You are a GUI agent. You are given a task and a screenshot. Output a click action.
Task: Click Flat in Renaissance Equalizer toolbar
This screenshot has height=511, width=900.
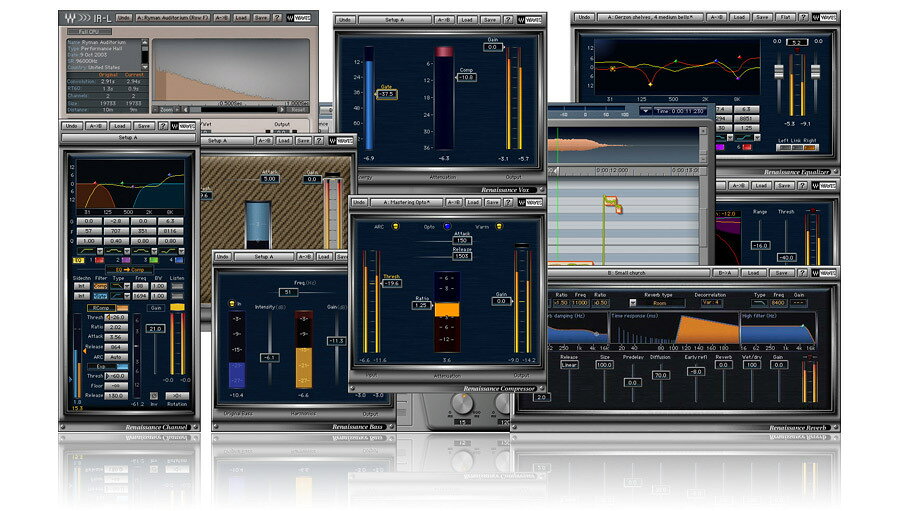(785, 17)
